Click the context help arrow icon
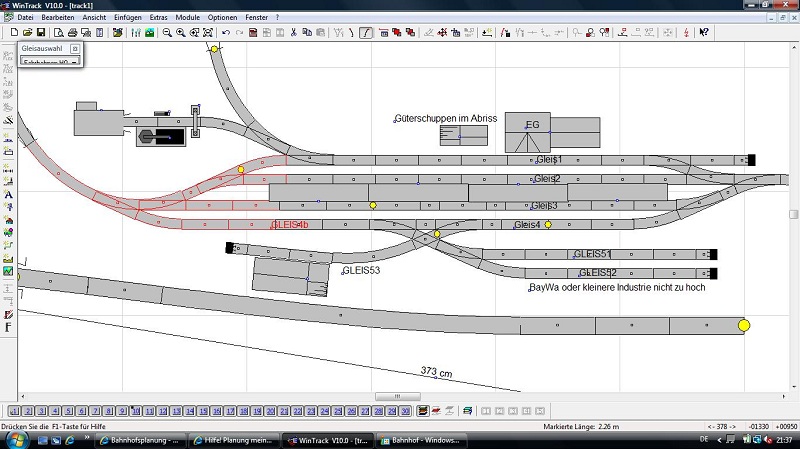800x449 pixels. click(x=704, y=33)
